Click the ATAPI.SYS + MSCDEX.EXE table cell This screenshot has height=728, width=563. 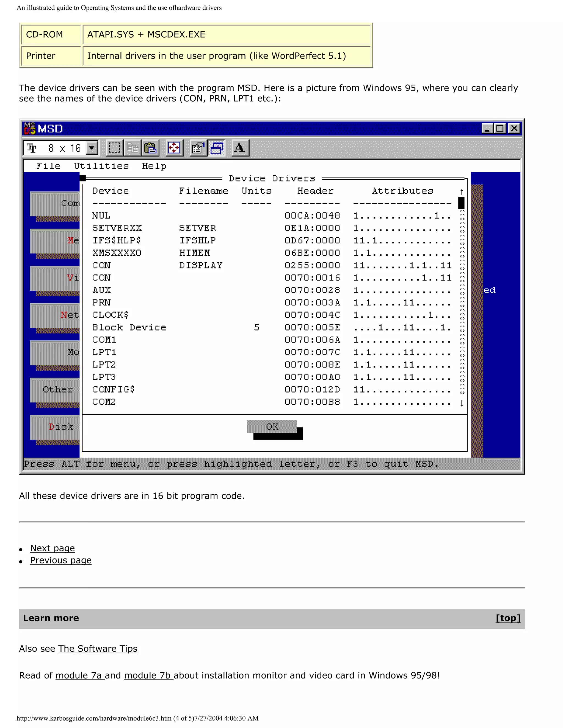[227, 35]
